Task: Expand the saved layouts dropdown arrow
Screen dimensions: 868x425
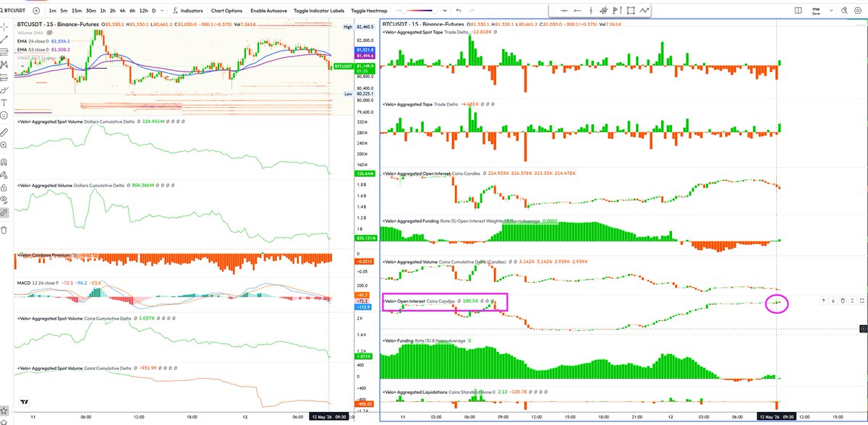Action: [x=831, y=11]
